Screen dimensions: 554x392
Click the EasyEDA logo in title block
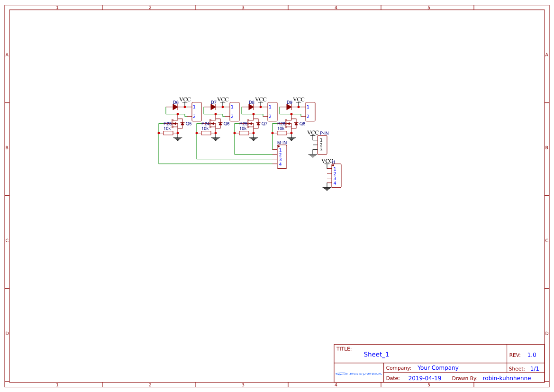pyautogui.click(x=358, y=374)
